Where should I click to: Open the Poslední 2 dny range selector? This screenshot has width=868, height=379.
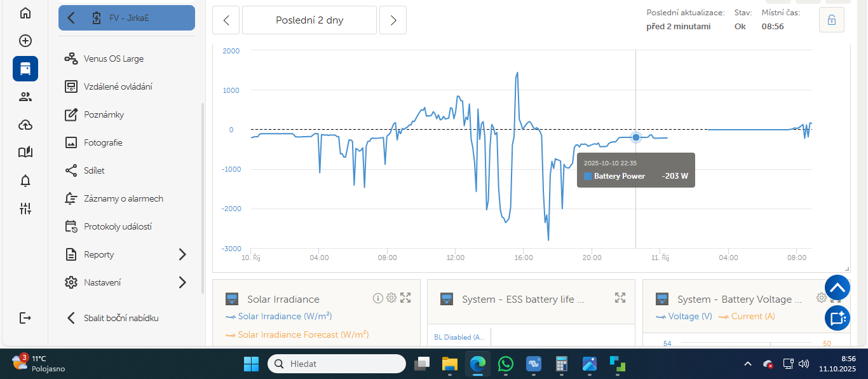point(309,20)
